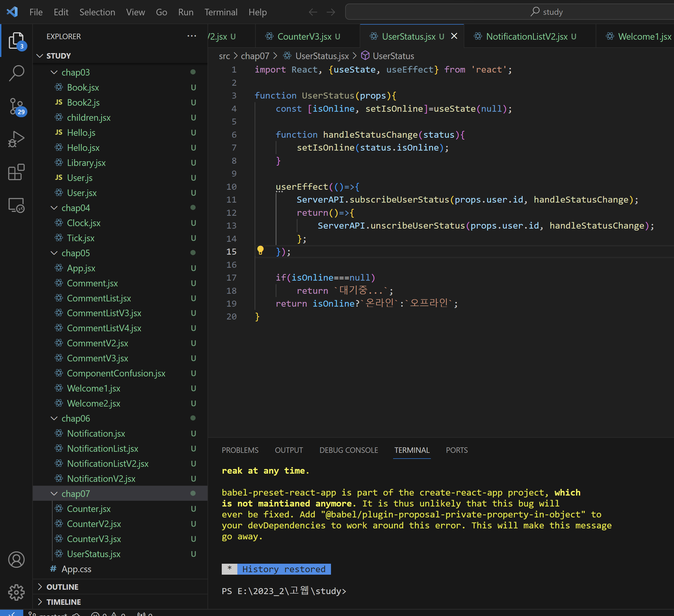Switch to CounterV3.jsx editor tab
Image resolution: width=674 pixels, height=616 pixels.
[308, 36]
